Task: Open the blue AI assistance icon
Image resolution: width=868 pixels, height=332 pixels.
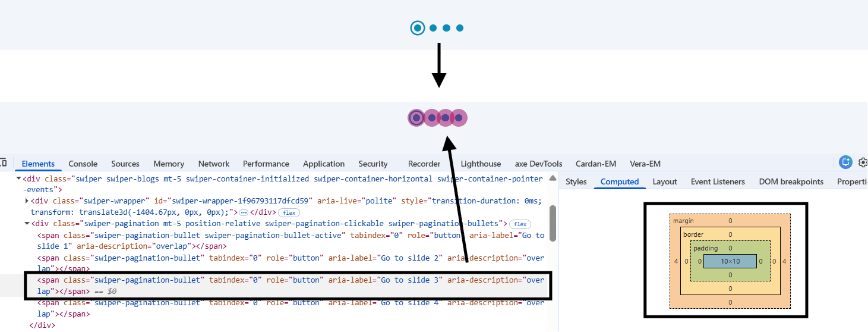Action: (845, 162)
